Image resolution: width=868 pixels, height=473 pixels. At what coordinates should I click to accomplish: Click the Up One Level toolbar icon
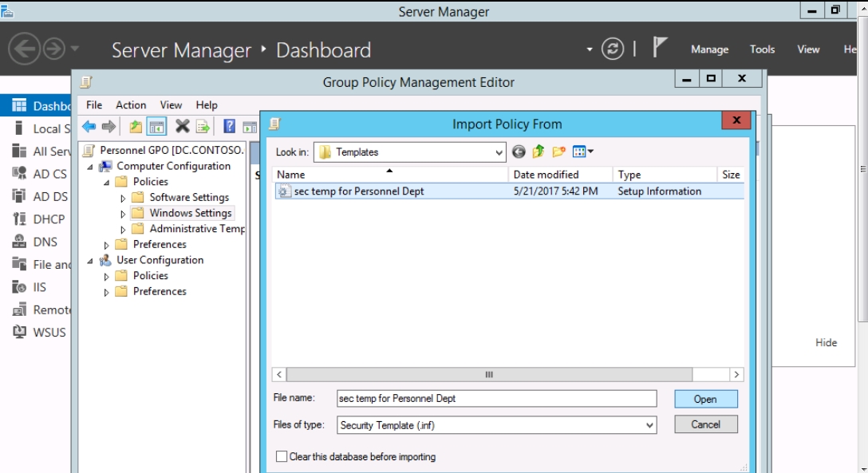[x=136, y=126]
